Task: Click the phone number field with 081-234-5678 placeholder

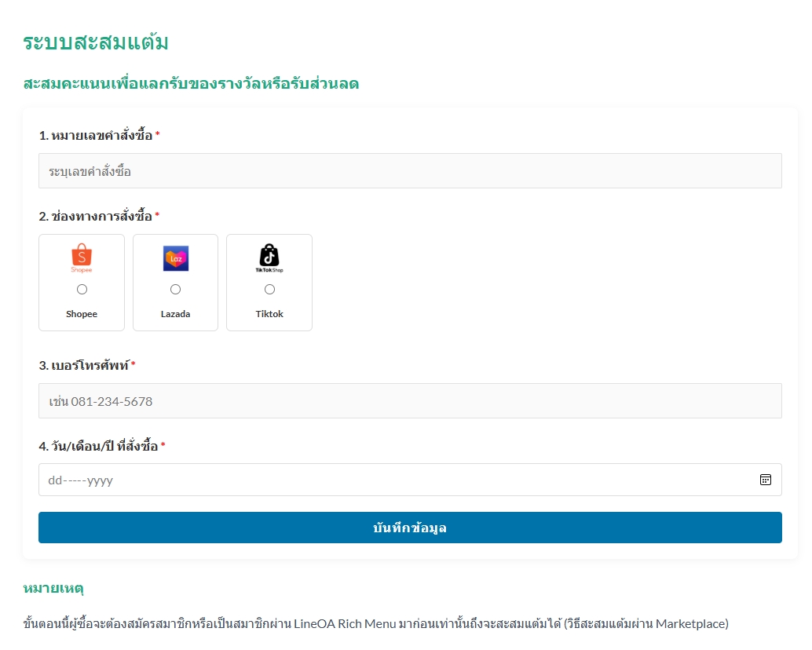Action: (x=410, y=400)
